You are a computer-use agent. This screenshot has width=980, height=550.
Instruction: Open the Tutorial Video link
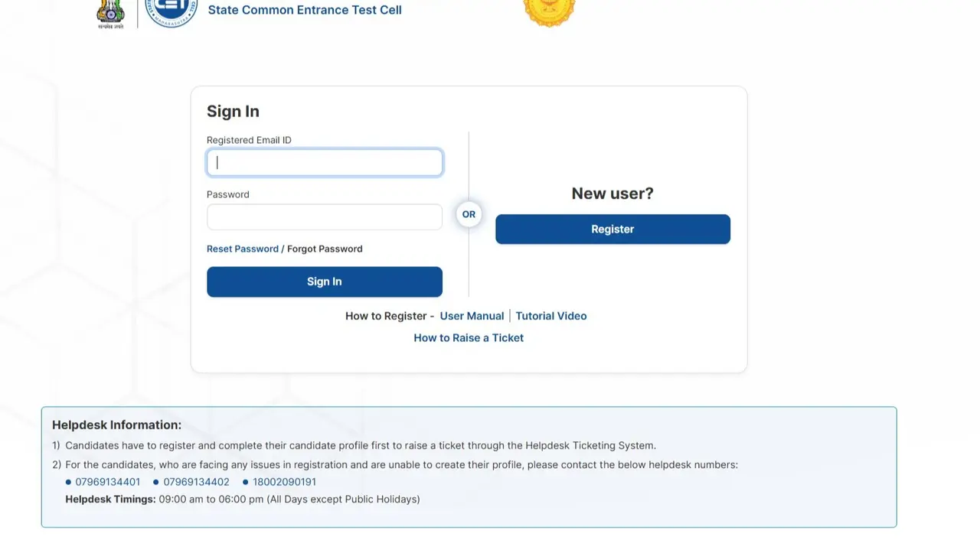[x=551, y=316]
